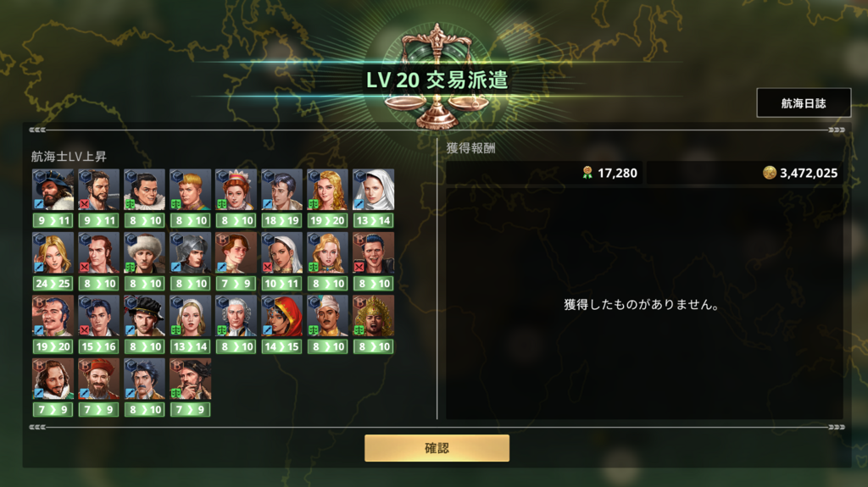Open the 航海日誌 voyage log
Screen dimensions: 868x487
(804, 103)
